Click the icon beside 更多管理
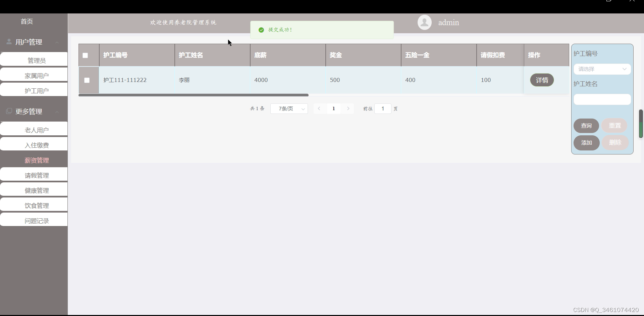The image size is (644, 316). 9,111
